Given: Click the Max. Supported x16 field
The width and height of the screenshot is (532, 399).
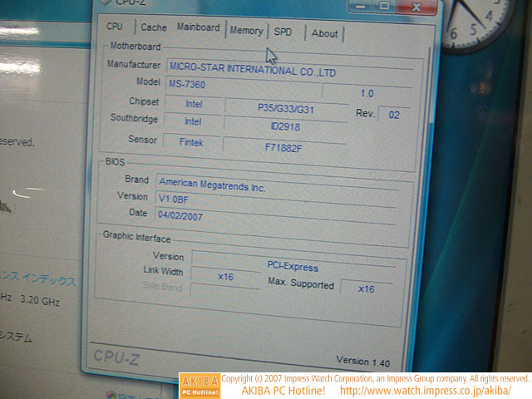Looking at the screenshot, I should (x=366, y=288).
